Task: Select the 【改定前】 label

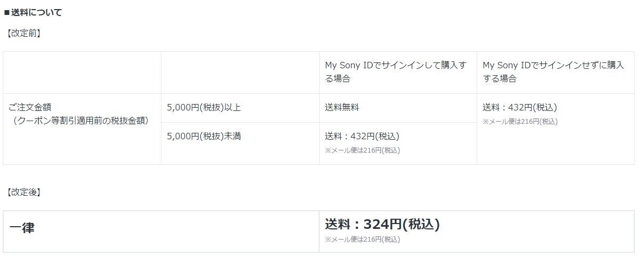Action: point(23,33)
